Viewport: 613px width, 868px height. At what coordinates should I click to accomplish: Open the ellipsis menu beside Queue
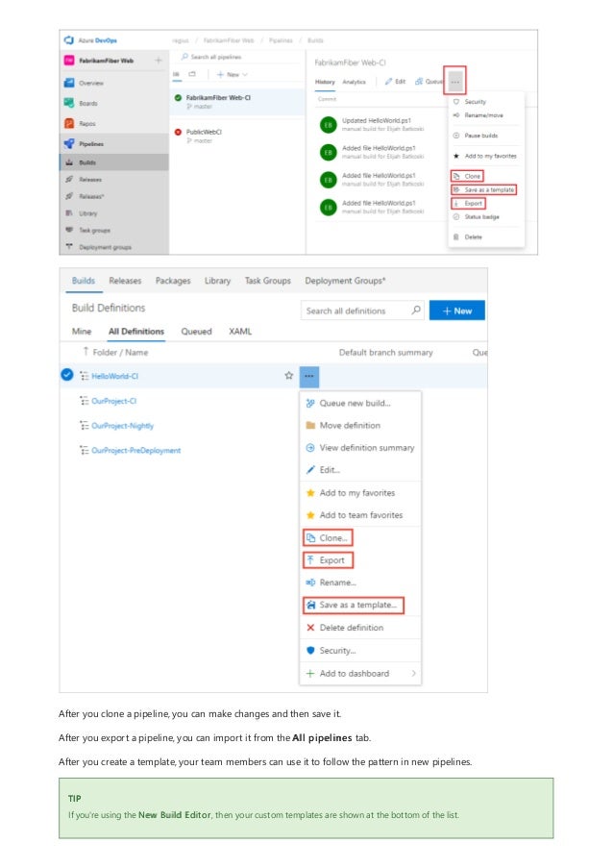point(454,82)
